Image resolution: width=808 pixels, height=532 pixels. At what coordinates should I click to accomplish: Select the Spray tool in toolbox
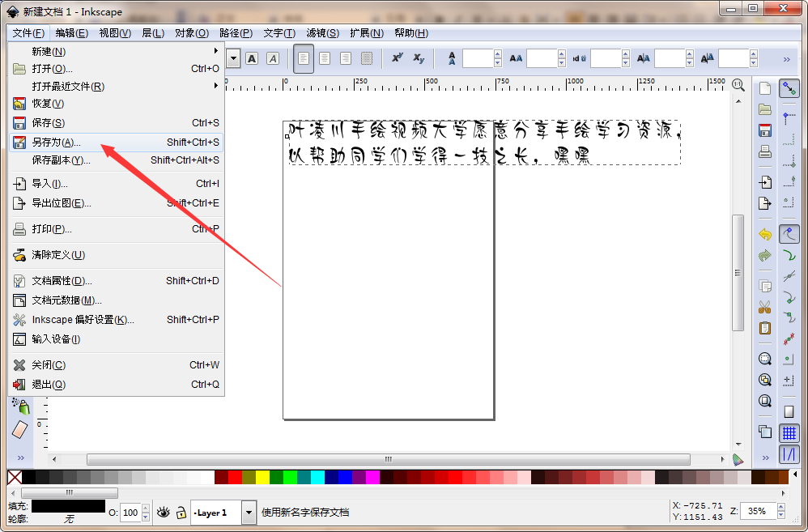click(21, 406)
